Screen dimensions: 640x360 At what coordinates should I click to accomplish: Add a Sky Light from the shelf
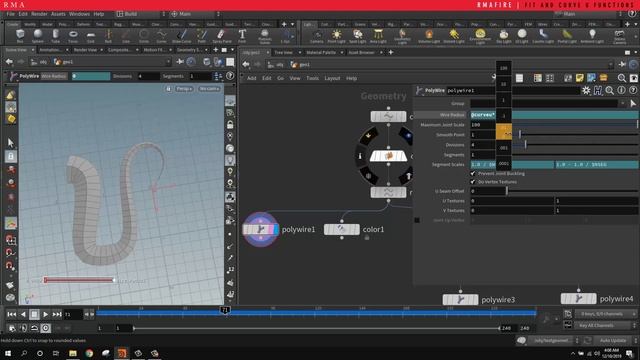tap(504, 36)
